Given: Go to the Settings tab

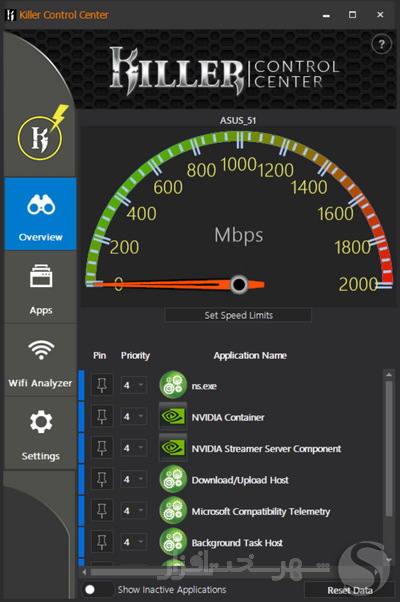Looking at the screenshot, I should (41, 433).
